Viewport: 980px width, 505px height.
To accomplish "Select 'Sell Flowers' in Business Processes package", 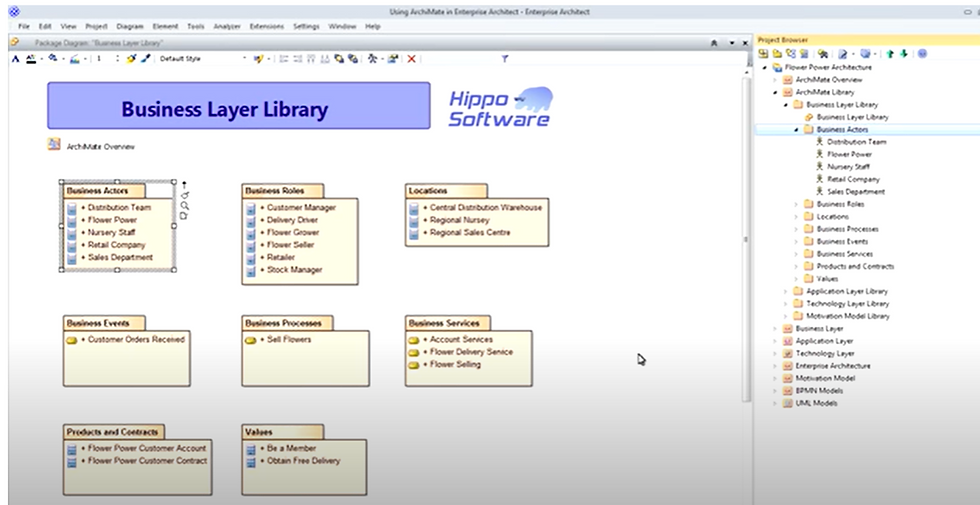I will coord(289,339).
